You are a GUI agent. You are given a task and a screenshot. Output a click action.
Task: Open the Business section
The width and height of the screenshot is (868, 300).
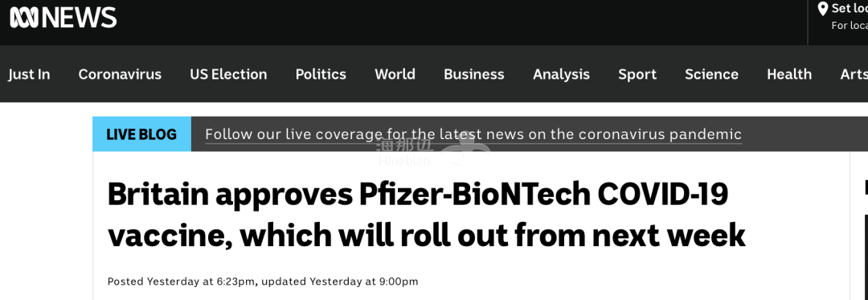point(474,74)
